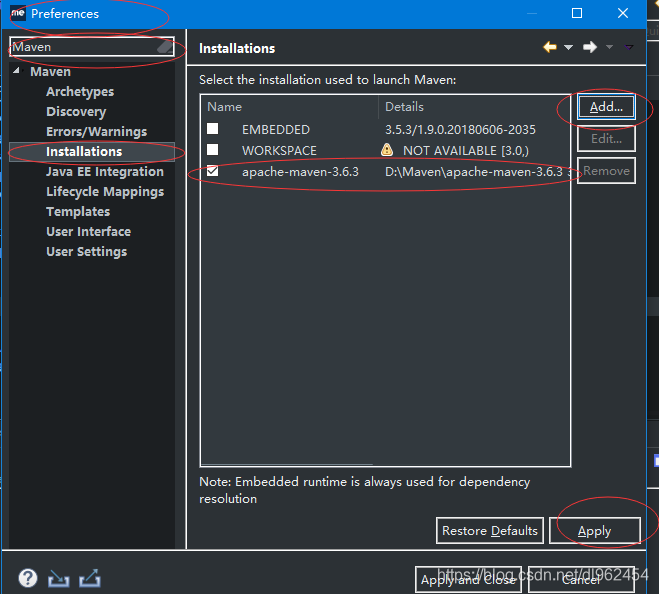Open the Archetypes preference page

[x=80, y=92]
